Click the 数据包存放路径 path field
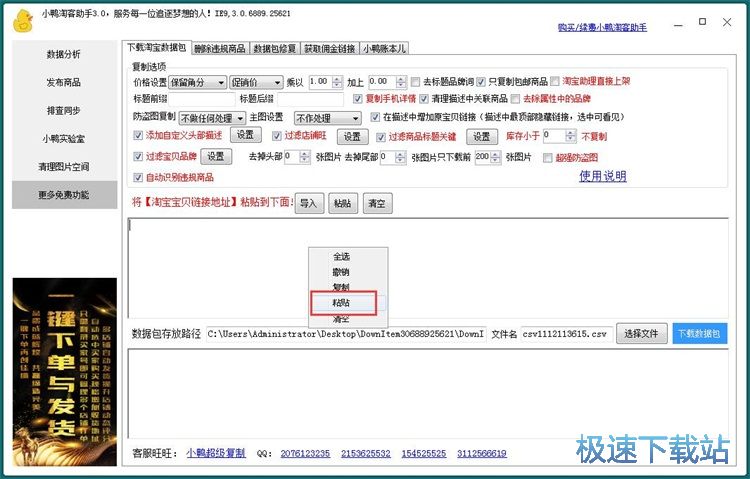750x479 pixels. click(346, 334)
